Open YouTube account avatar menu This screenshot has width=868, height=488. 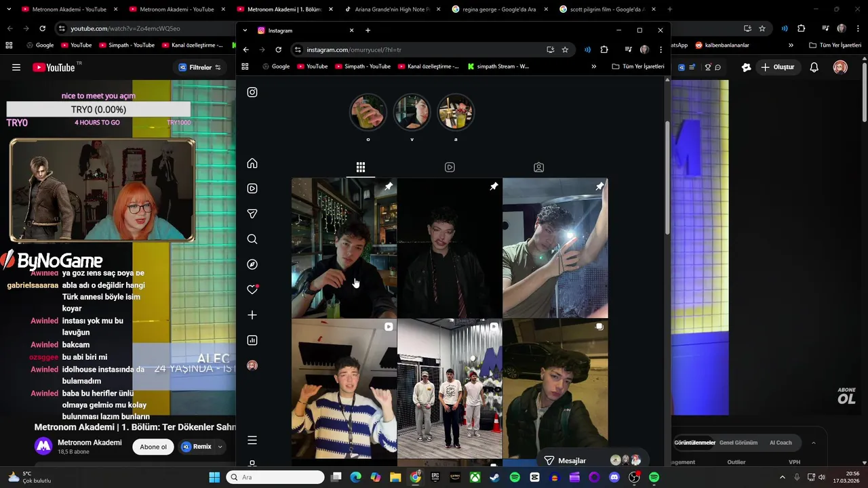pyautogui.click(x=840, y=67)
